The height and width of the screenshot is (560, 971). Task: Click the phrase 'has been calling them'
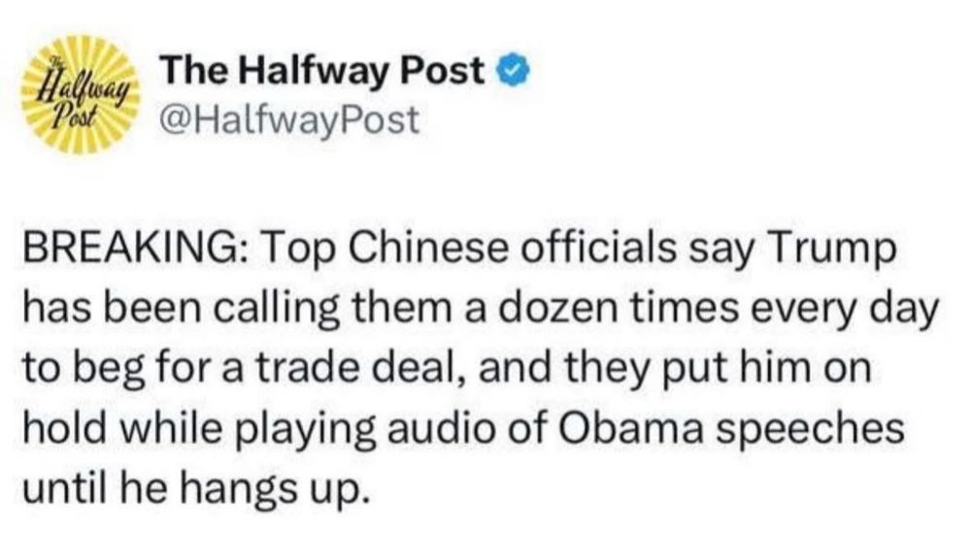[228, 310]
